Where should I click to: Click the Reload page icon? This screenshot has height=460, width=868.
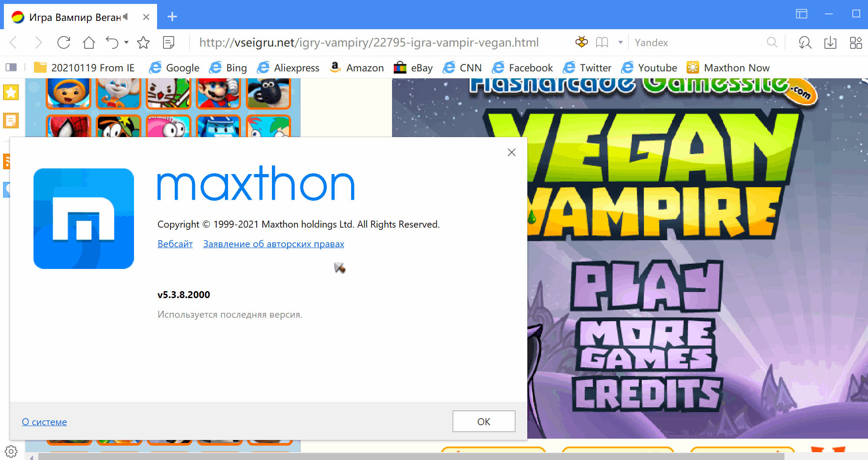[x=64, y=43]
